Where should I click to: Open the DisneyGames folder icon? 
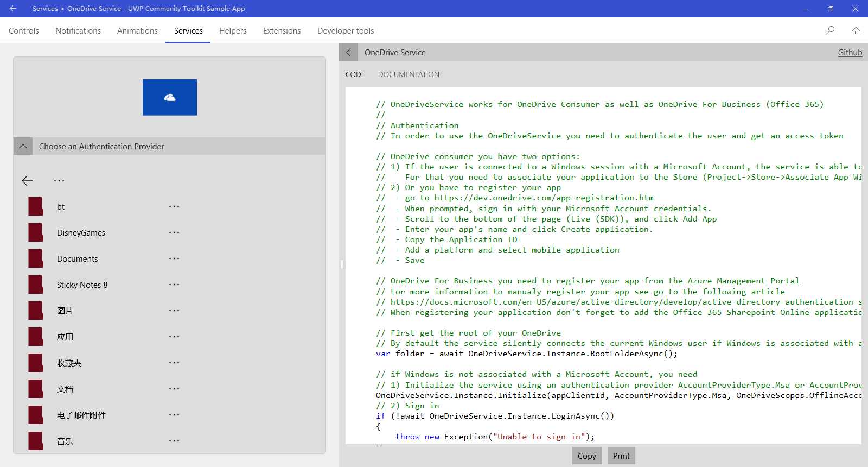pos(36,232)
